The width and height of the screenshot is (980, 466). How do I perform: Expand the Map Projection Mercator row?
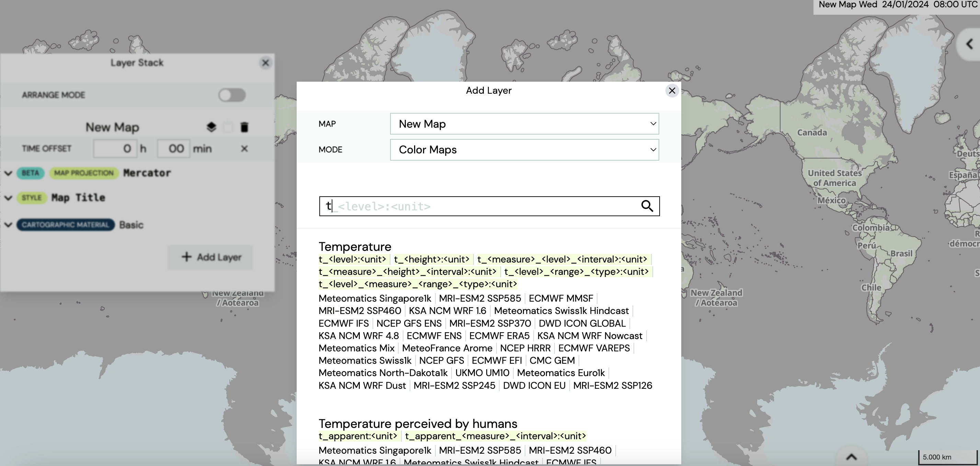coord(8,173)
